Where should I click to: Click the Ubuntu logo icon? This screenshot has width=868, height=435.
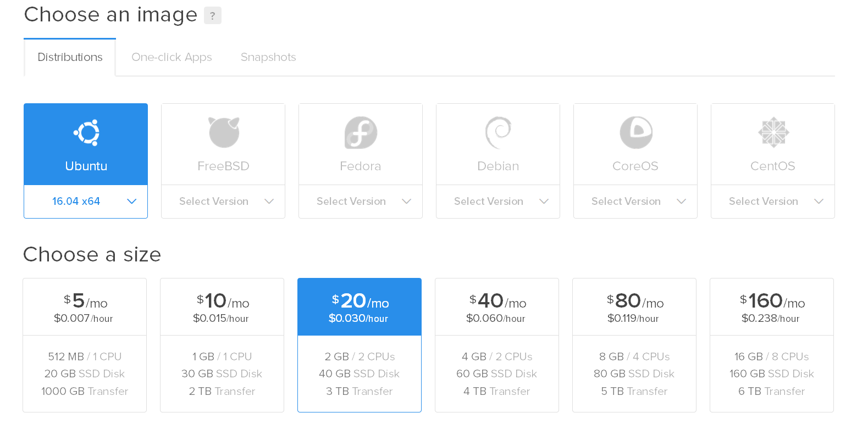[x=86, y=132]
